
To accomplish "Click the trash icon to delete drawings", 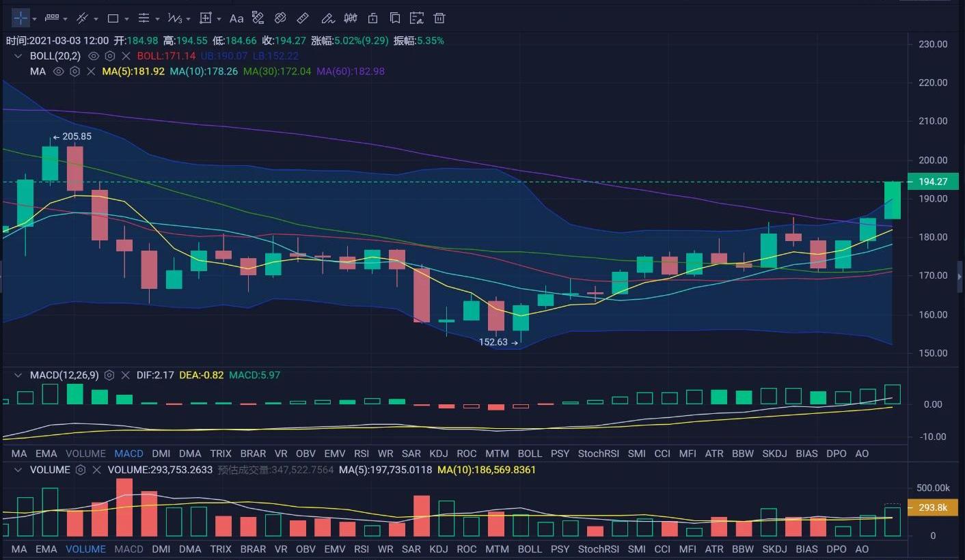I will (x=439, y=18).
